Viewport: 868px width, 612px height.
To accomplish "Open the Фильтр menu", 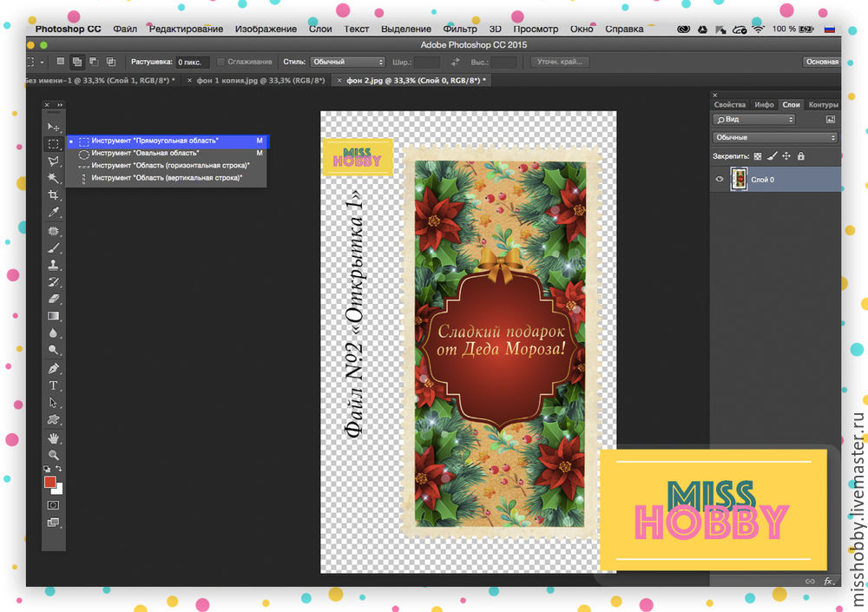I will tap(459, 29).
